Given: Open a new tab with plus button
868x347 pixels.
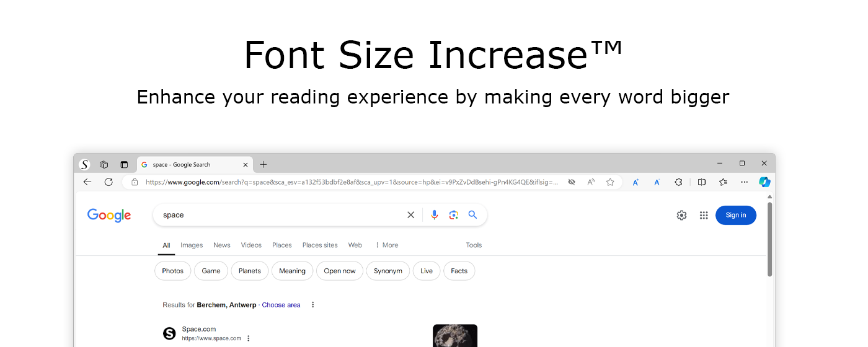Looking at the screenshot, I should [263, 164].
